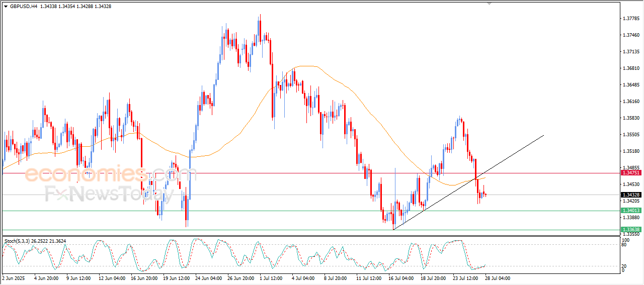The image size is (644, 285).
Task: Click the 1.35505 price axis value
Action: [x=631, y=135]
